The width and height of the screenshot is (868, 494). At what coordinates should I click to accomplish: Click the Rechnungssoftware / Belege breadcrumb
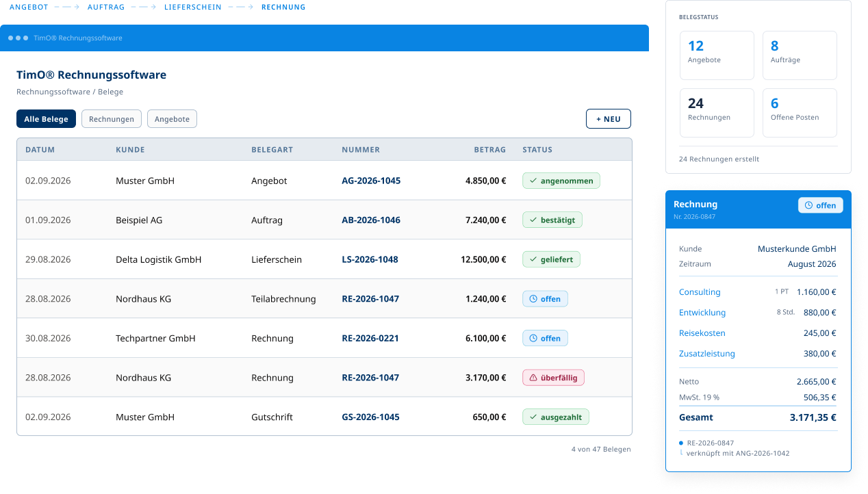pyautogui.click(x=70, y=92)
